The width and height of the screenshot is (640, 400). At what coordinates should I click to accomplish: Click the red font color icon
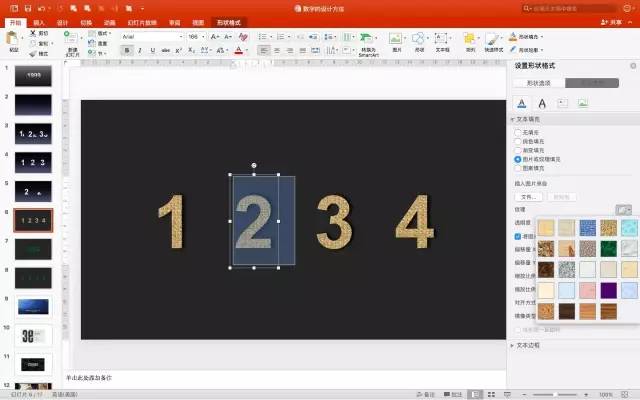[237, 49]
